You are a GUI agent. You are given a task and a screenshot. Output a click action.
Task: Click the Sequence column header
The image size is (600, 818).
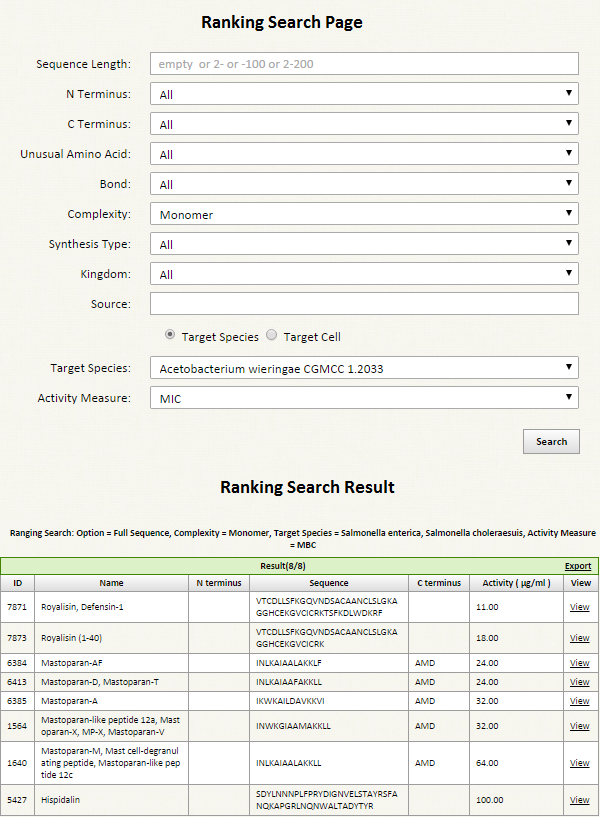[329, 583]
